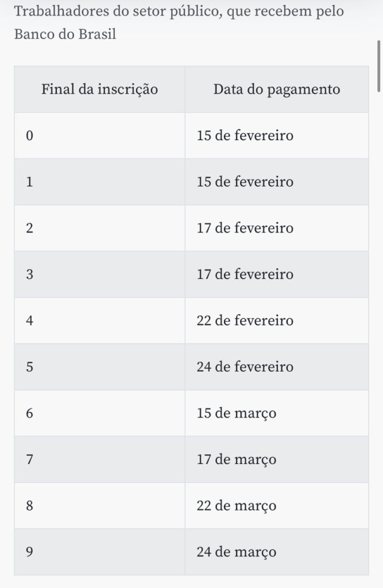The width and height of the screenshot is (383, 588).
Task: Select the inscription ending 8 cell
Action: pyautogui.click(x=99, y=505)
